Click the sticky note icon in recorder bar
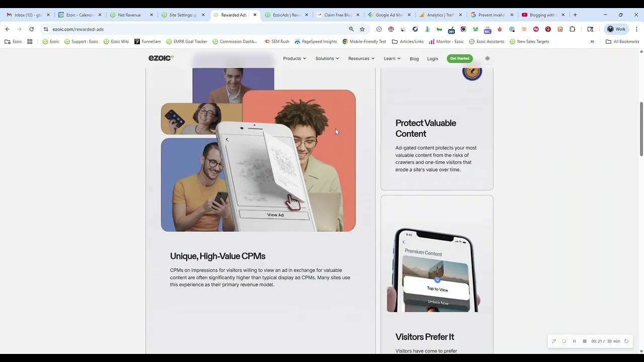The height and width of the screenshot is (362, 644). [x=564, y=341]
